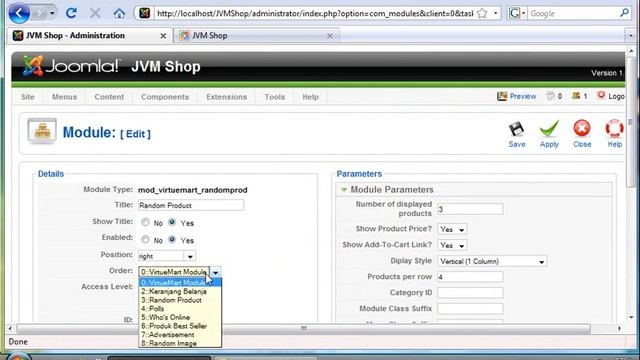Click the browser Back arrow button
The height and width of the screenshot is (360, 640).
tap(19, 13)
